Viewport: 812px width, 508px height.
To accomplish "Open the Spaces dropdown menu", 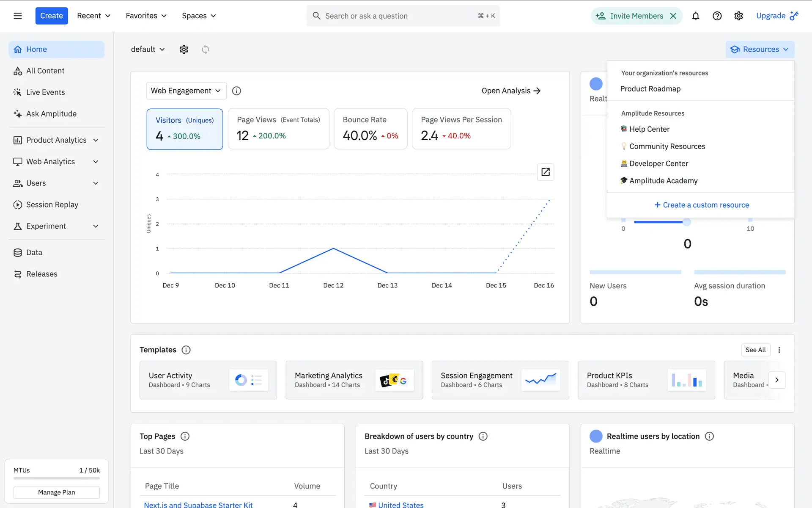I will pos(199,16).
